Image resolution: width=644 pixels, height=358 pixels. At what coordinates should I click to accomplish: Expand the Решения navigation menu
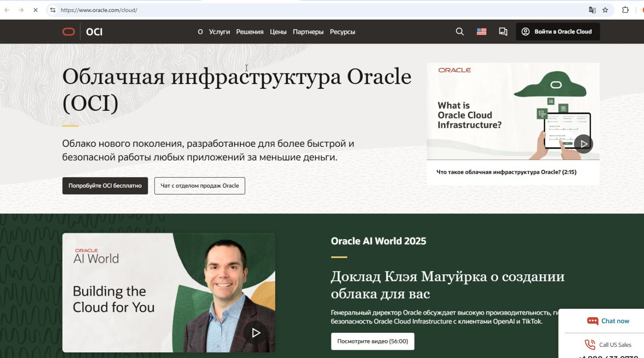click(249, 32)
